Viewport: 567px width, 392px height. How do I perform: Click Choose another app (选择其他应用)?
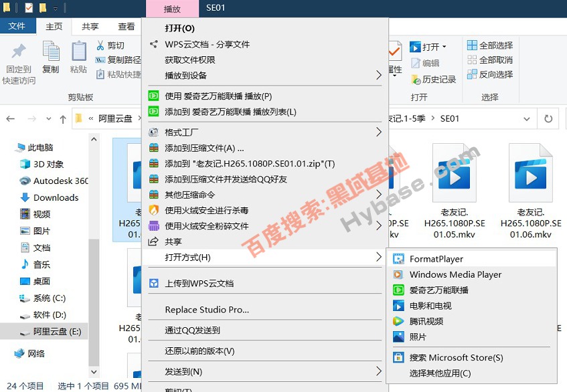coord(471,373)
